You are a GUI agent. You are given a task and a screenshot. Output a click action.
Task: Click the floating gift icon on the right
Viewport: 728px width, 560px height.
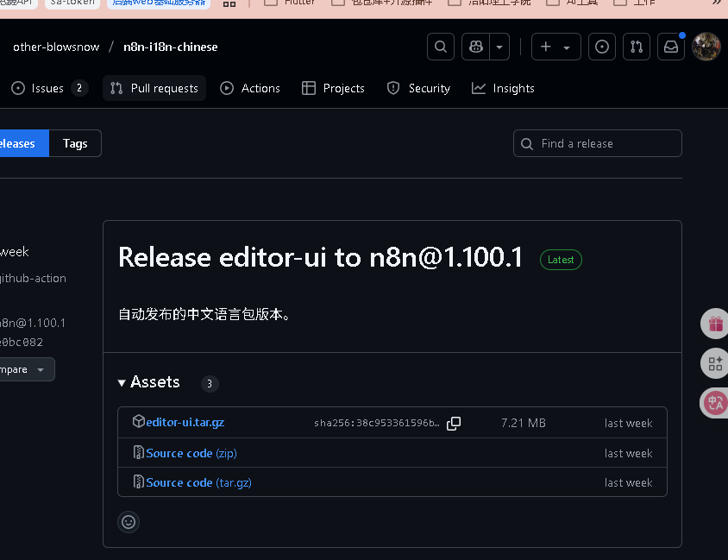point(714,324)
